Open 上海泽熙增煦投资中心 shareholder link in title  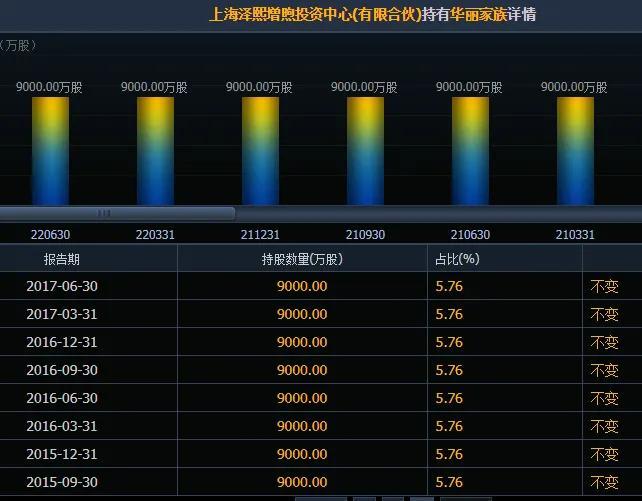[315, 15]
